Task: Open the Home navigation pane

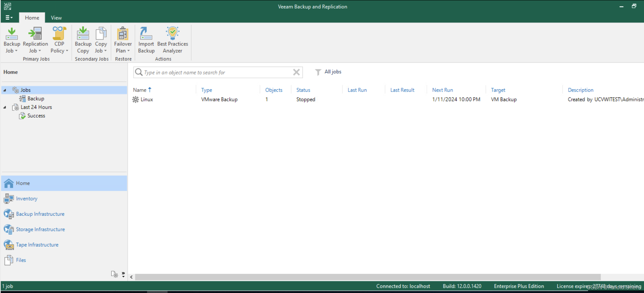Action: click(x=64, y=183)
